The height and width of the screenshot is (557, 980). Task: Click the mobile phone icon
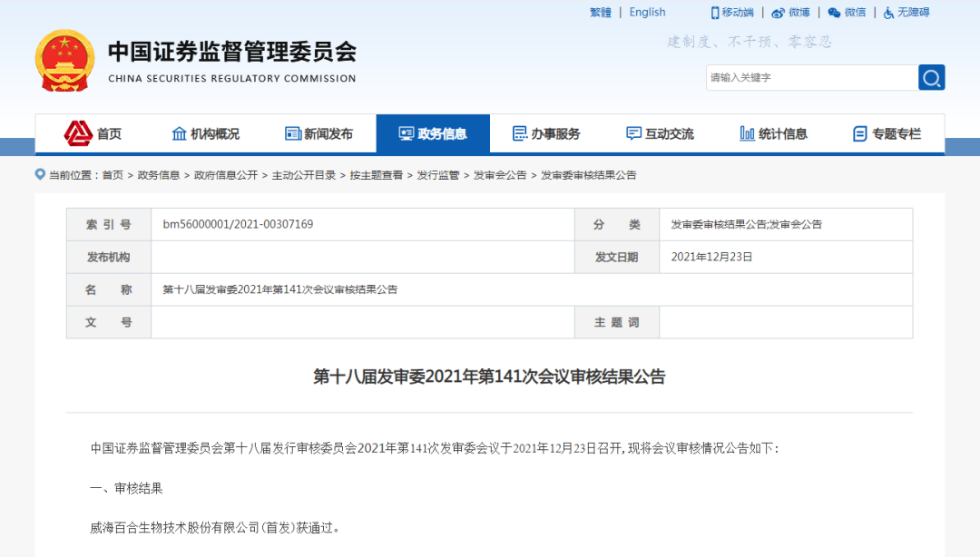714,13
